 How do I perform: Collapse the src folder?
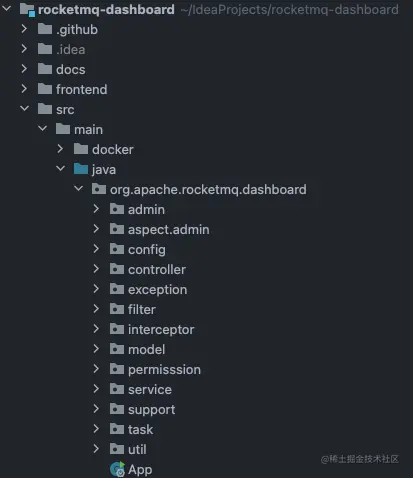pyautogui.click(x=24, y=108)
